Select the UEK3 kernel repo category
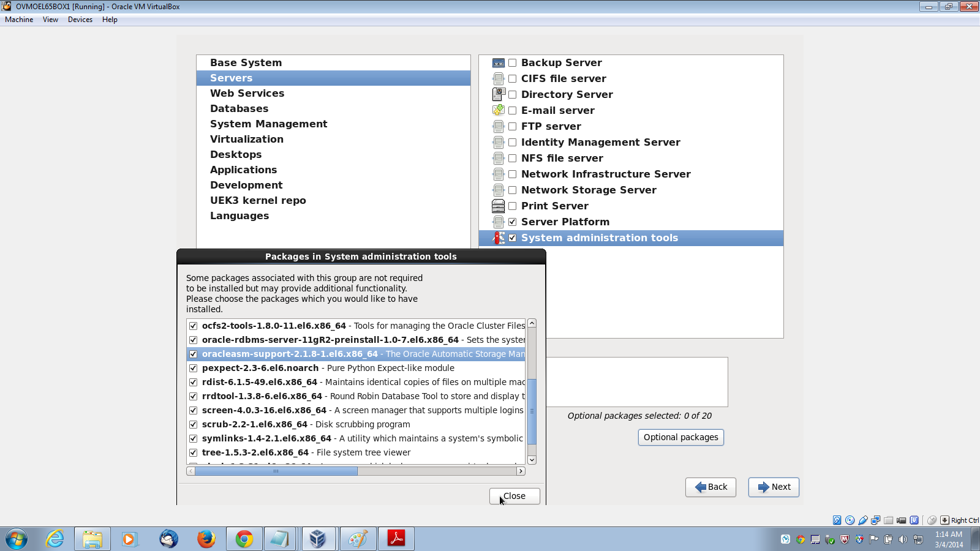The image size is (980, 551). [333, 200]
